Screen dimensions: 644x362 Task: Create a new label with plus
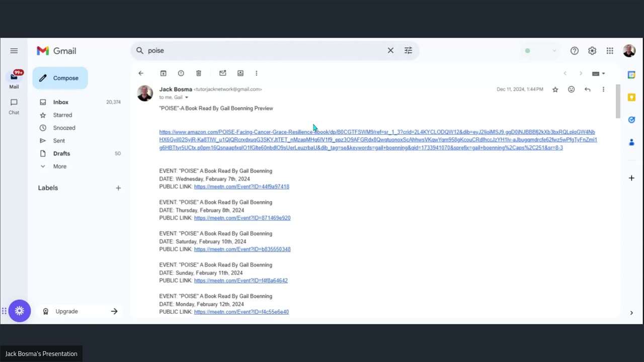118,188
